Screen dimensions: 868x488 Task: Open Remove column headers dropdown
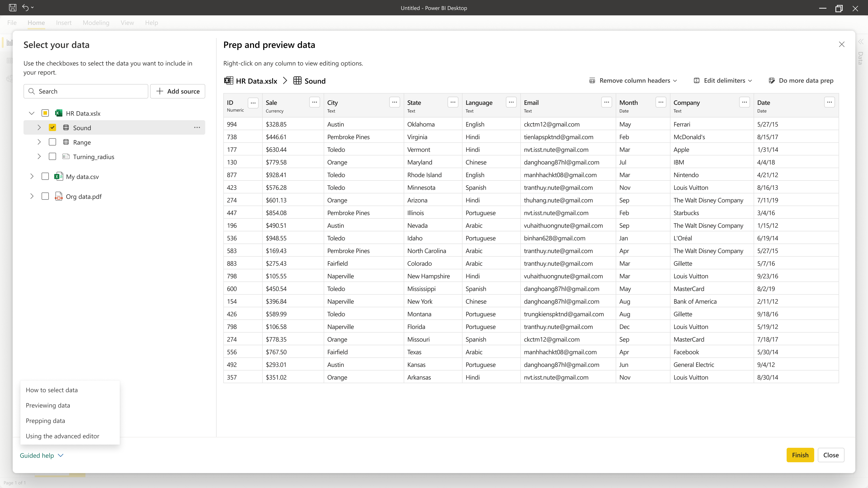coord(633,80)
